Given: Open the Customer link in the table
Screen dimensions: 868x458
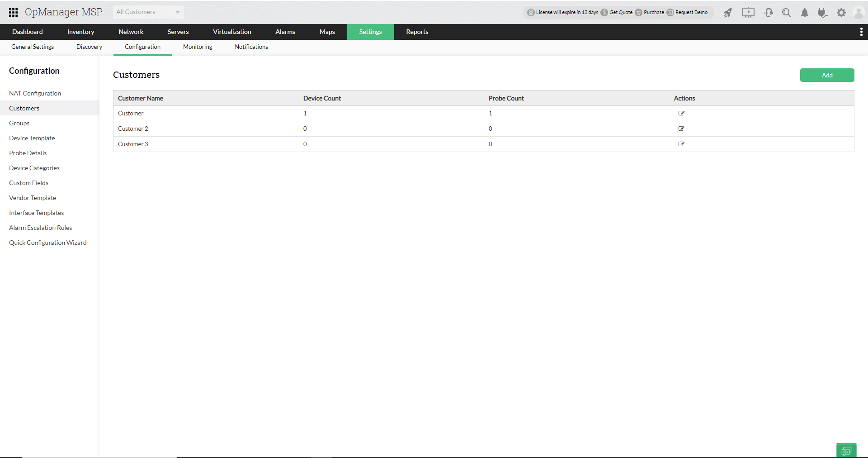Looking at the screenshot, I should pos(131,113).
